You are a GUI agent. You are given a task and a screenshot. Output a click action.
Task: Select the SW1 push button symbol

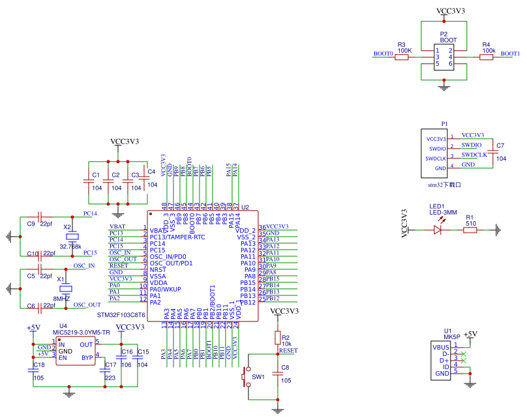[248, 377]
